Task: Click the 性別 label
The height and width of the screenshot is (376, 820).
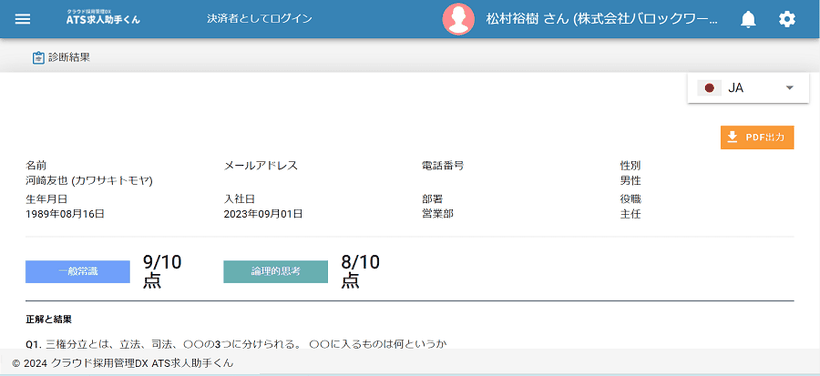Action: 631,166
